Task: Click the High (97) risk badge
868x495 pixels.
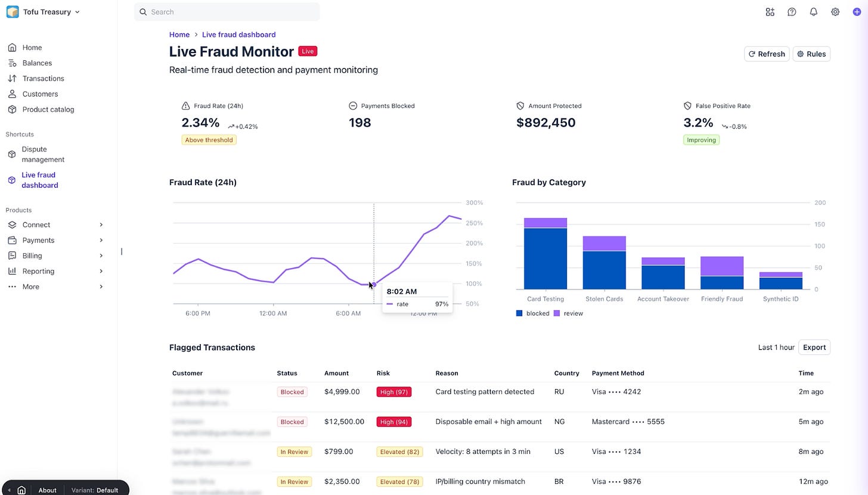Action: pyautogui.click(x=394, y=392)
